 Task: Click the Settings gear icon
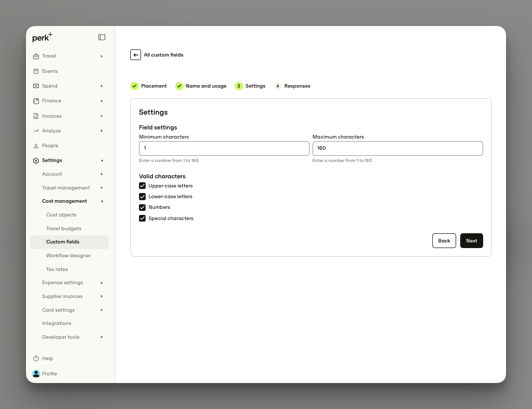(36, 161)
